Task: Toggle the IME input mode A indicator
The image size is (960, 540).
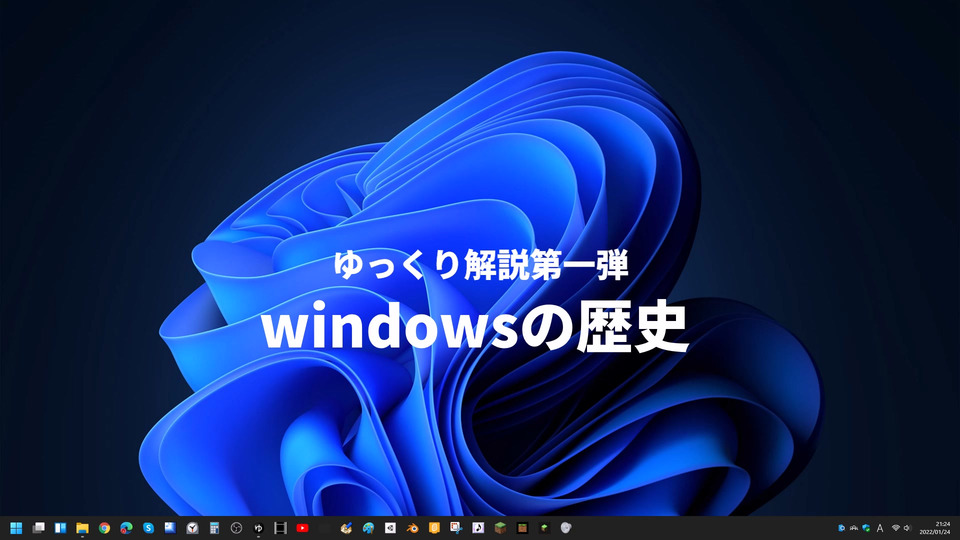Action: (x=880, y=528)
